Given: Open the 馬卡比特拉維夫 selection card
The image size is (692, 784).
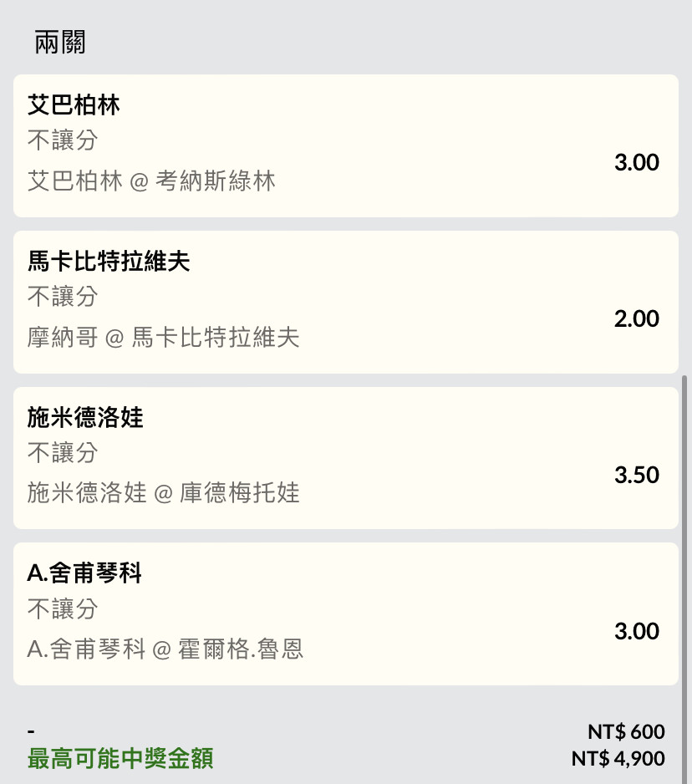Looking at the screenshot, I should pyautogui.click(x=345, y=302).
